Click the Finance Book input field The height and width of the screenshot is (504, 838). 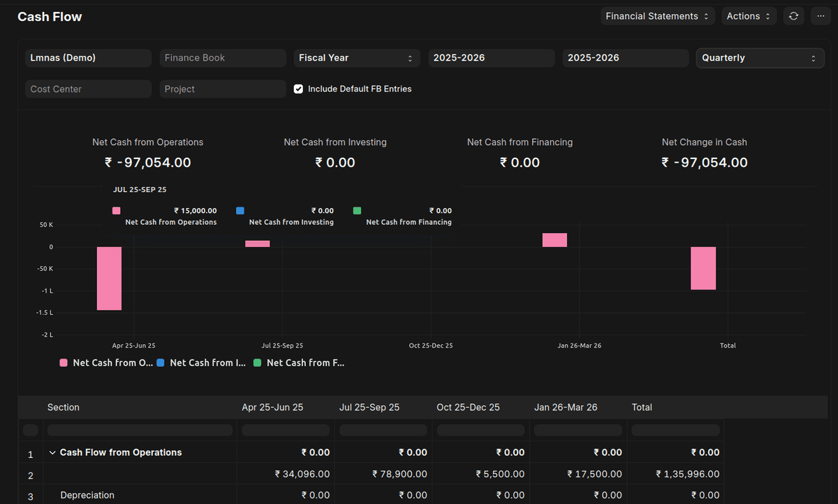223,58
